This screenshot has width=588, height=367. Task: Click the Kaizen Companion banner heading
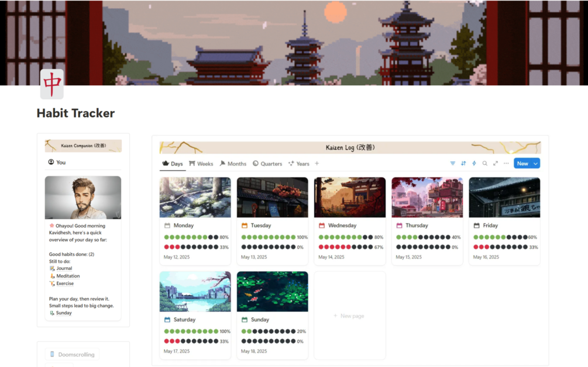(x=83, y=146)
